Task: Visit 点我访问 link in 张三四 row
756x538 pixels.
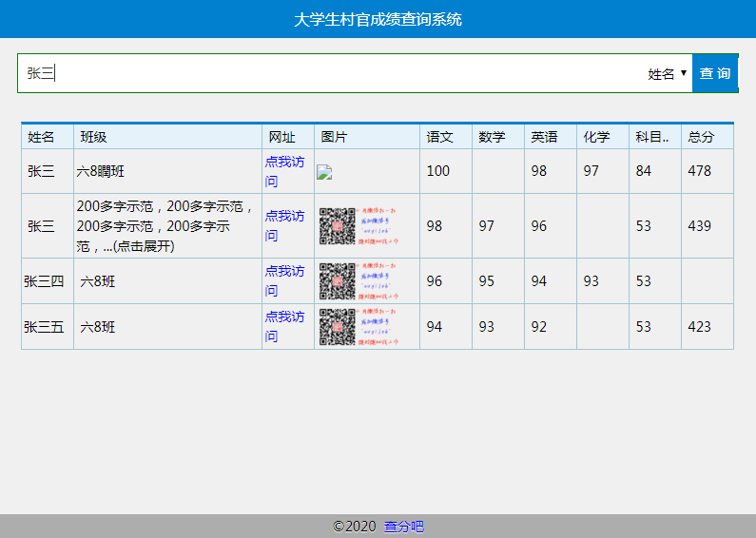Action: 284,281
